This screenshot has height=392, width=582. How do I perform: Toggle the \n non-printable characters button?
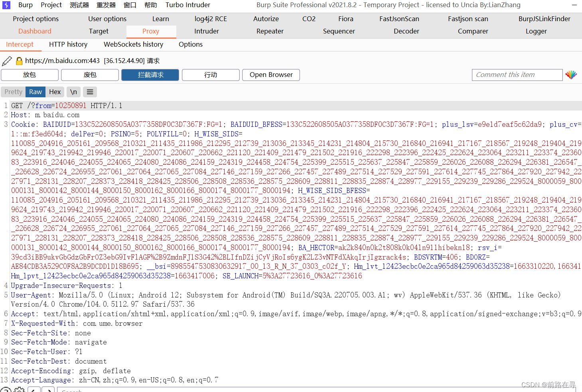coord(73,92)
